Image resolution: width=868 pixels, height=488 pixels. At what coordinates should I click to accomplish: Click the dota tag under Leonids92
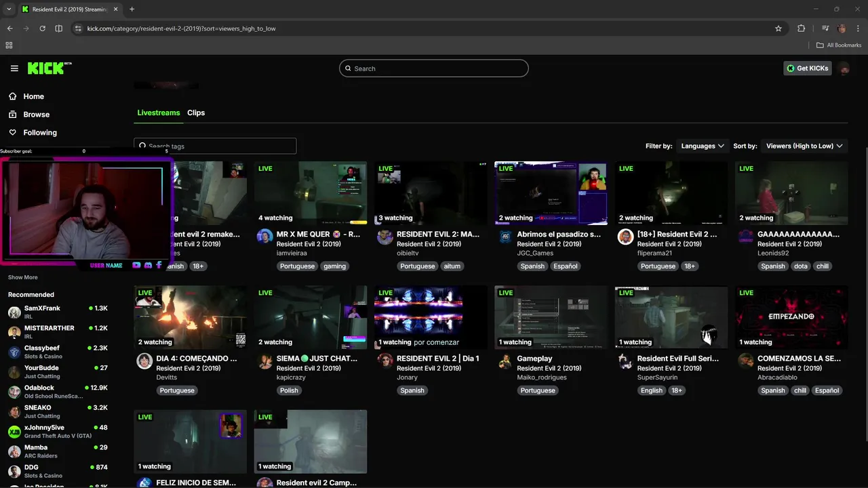[x=801, y=266]
